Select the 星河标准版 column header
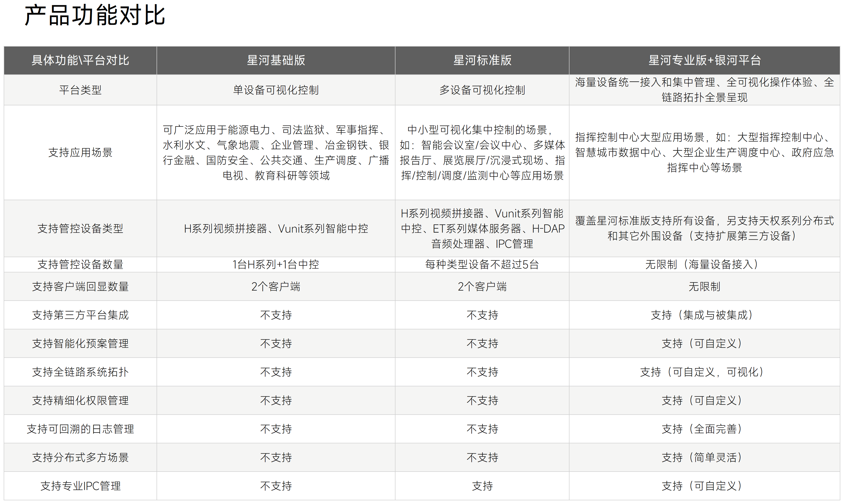This screenshot has height=504, width=844. (x=482, y=60)
